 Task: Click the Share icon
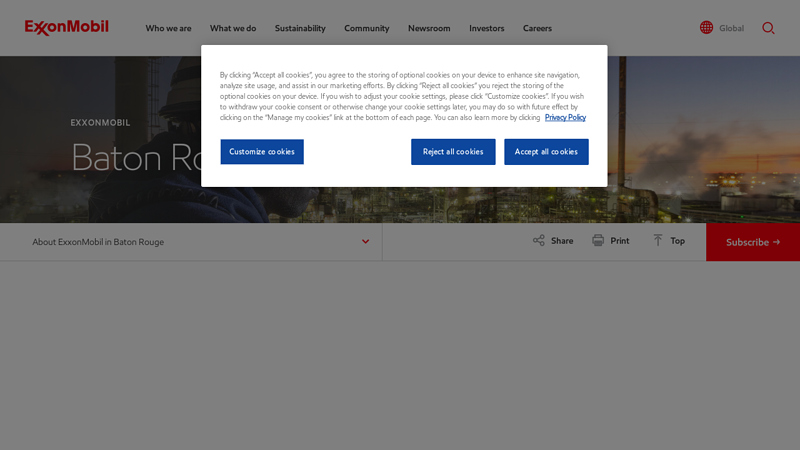pos(539,241)
